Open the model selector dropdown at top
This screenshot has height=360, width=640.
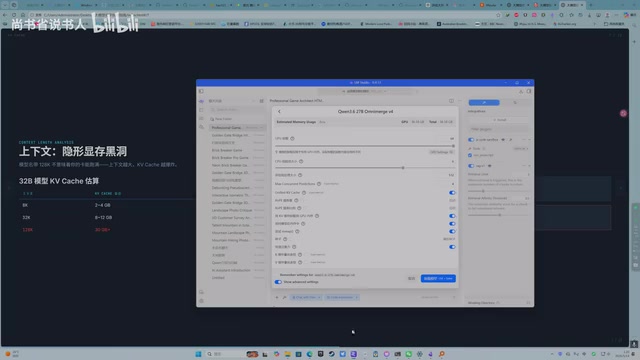coord(365,91)
